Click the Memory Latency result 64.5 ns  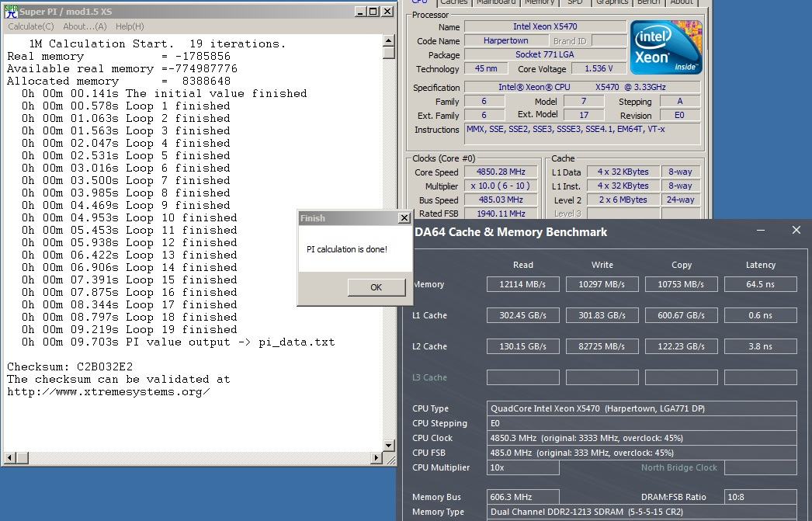tap(760, 284)
